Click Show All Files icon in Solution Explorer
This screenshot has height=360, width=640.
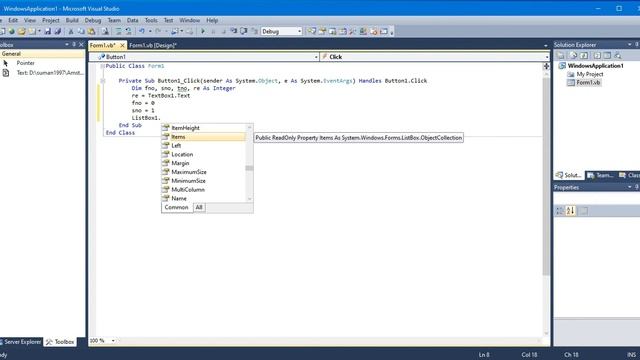coord(573,55)
